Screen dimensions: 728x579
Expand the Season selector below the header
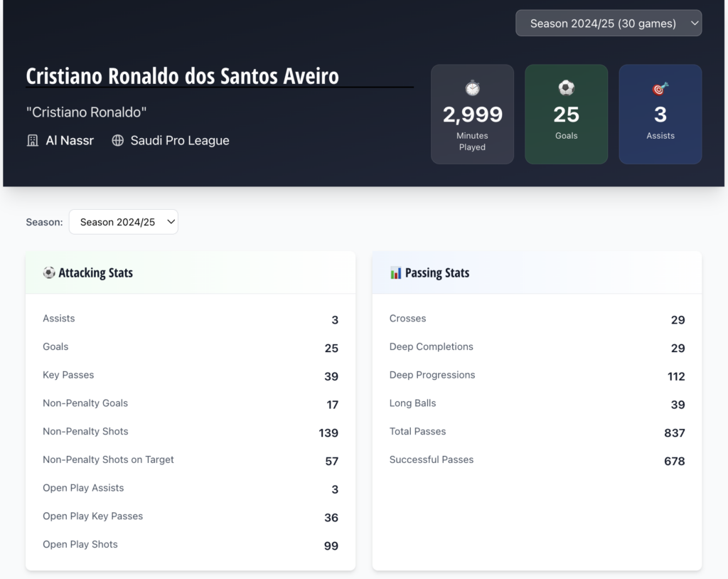pos(123,222)
